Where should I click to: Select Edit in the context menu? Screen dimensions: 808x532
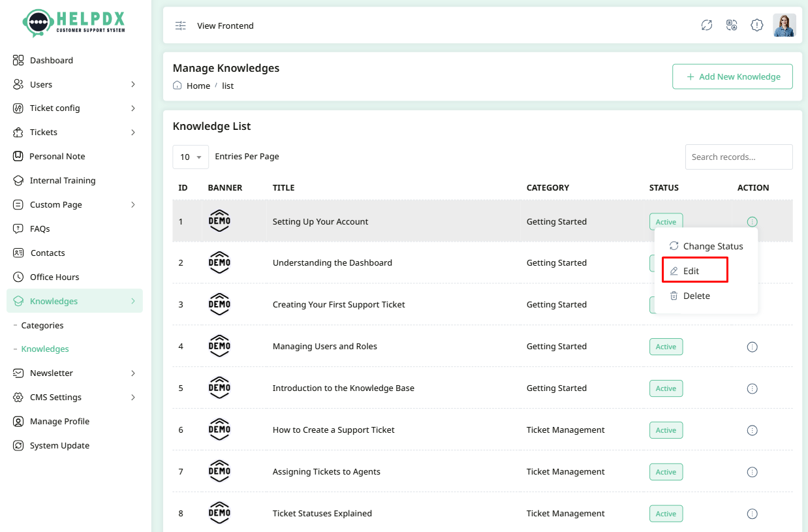pos(689,270)
